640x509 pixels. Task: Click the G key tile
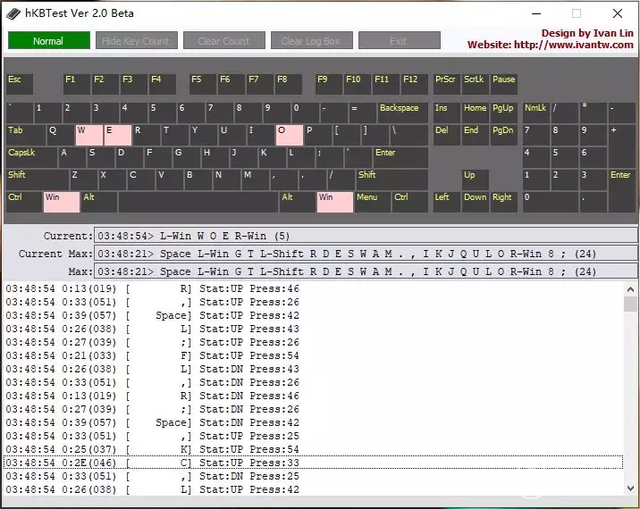pos(187,158)
